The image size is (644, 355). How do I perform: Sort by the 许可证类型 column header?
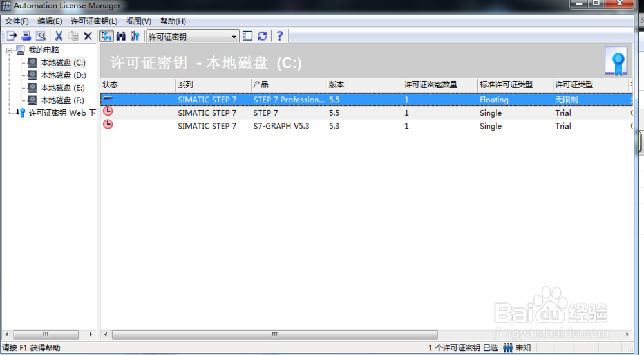(x=591, y=85)
